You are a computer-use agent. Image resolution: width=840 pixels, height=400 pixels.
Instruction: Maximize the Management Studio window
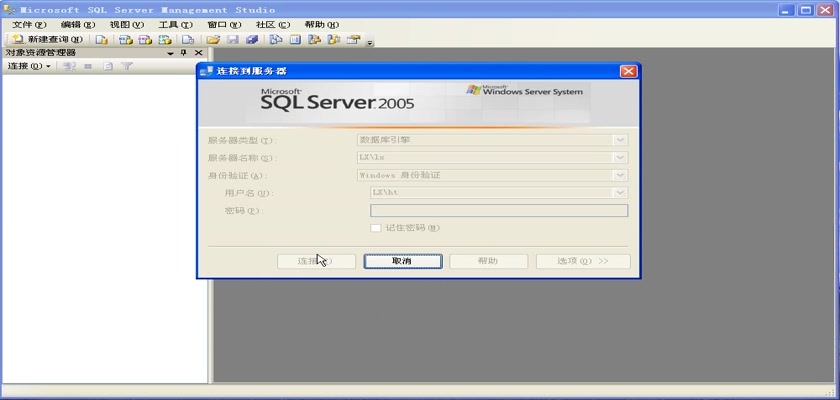tap(806, 10)
